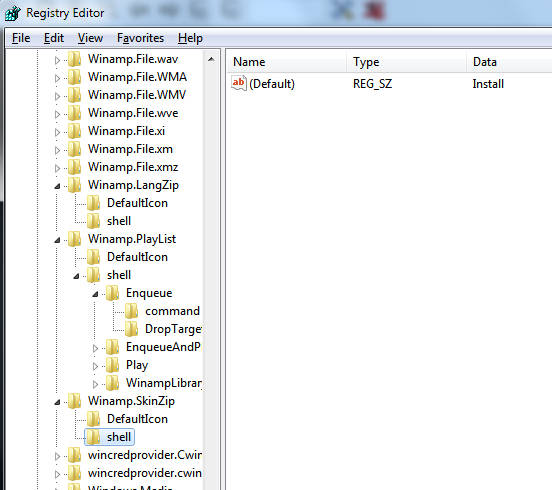
Task: Select the Winamp.PlayList key label
Action: coord(132,239)
